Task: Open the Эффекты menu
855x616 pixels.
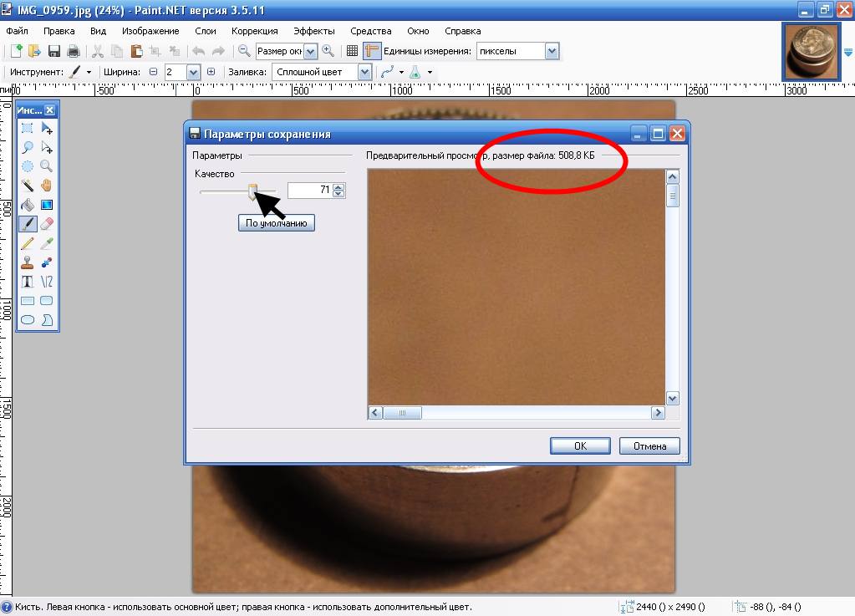Action: [x=314, y=31]
